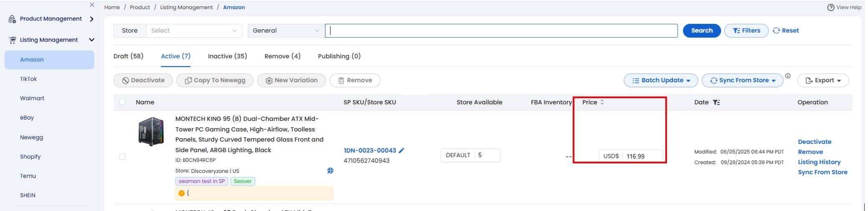Go to Home breadcrumb
Screen dimensions: 868x211
point(112,8)
